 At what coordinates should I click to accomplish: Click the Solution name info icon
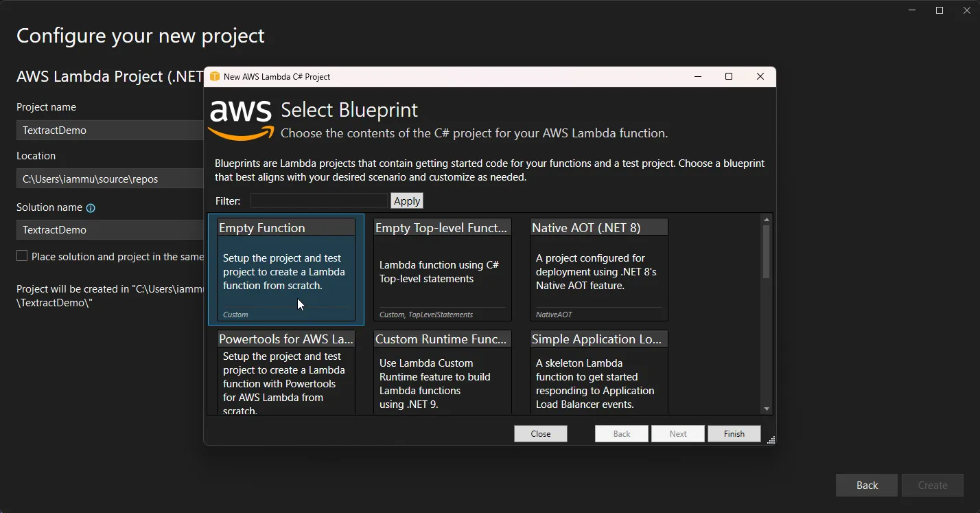click(91, 208)
